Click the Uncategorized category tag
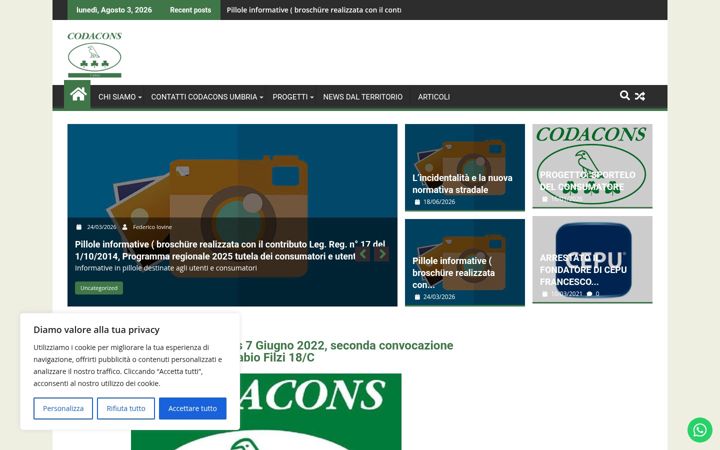 (99, 288)
